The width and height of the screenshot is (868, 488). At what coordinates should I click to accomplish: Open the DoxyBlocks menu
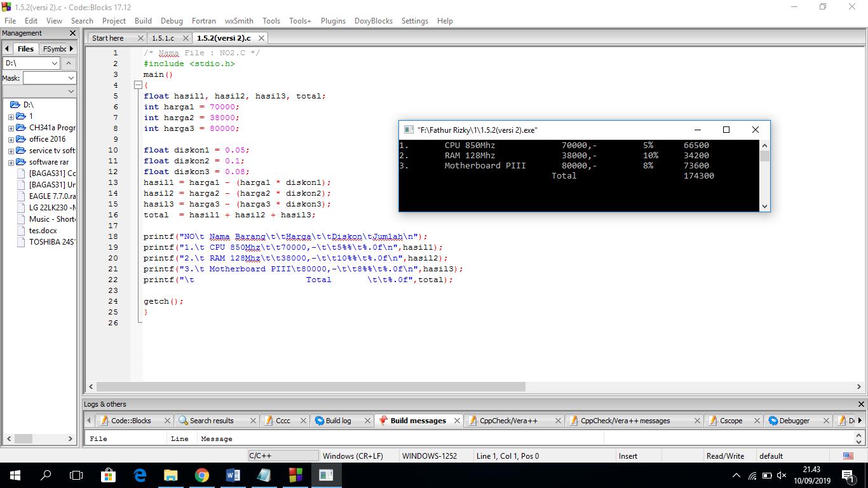pos(374,20)
